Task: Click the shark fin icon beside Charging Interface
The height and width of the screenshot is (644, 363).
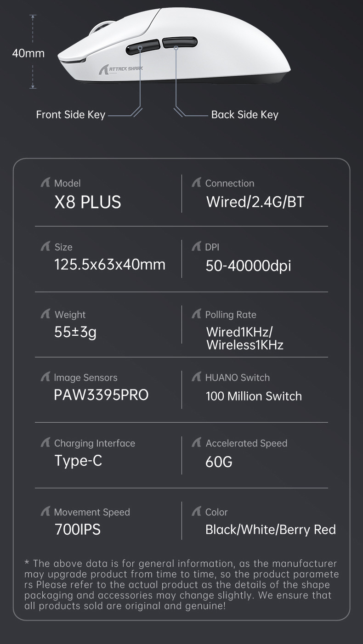Action: [x=45, y=443]
